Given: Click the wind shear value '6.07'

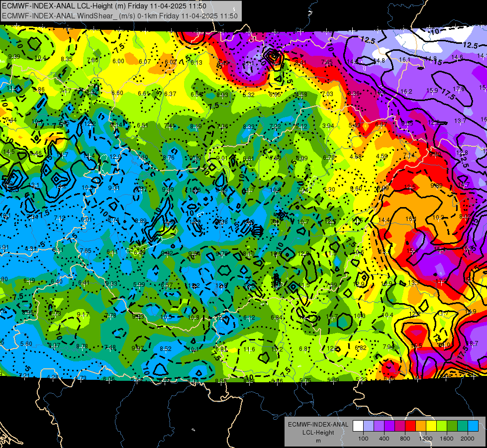Looking at the screenshot, I should click(145, 62).
